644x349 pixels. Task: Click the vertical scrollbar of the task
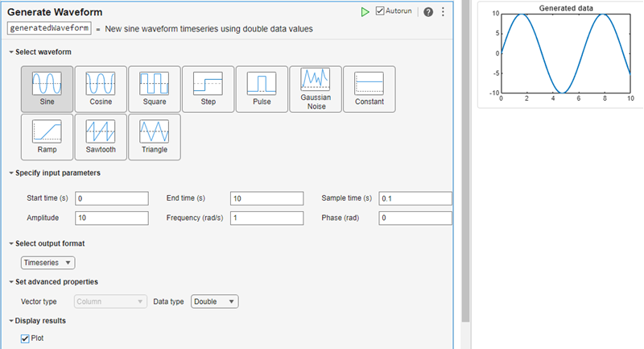tap(464, 161)
